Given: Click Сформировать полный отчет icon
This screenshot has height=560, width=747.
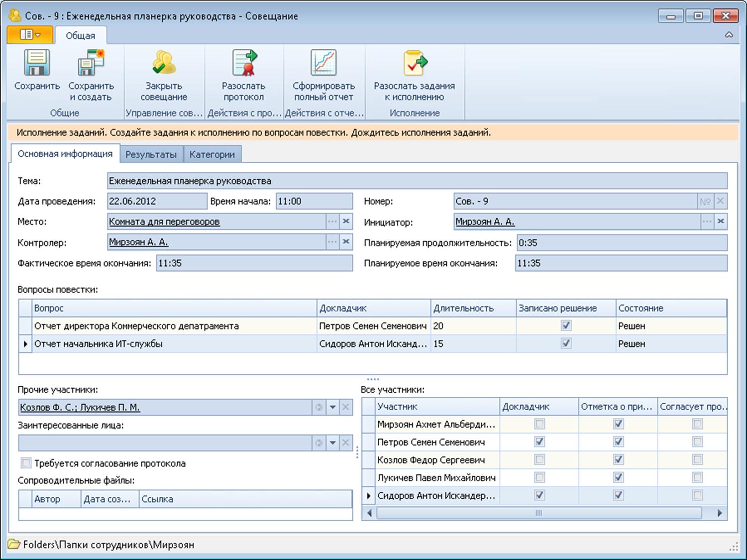Looking at the screenshot, I should click(323, 63).
